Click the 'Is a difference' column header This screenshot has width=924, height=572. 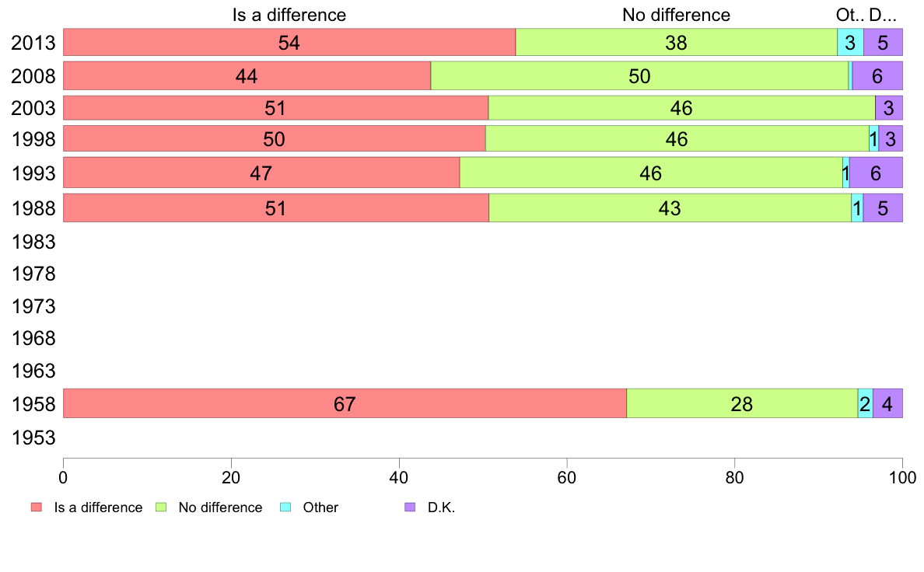pos(289,15)
